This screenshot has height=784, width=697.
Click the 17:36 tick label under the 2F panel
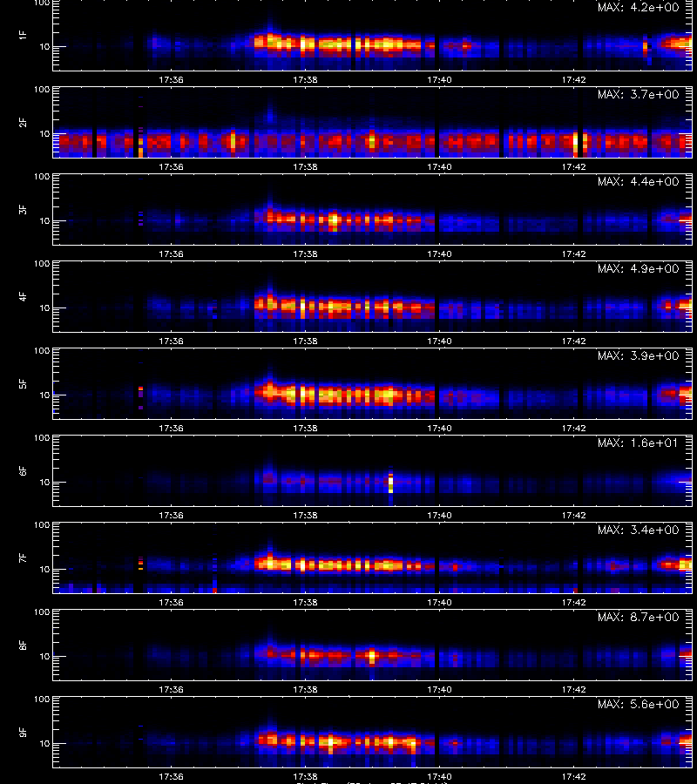171,166
